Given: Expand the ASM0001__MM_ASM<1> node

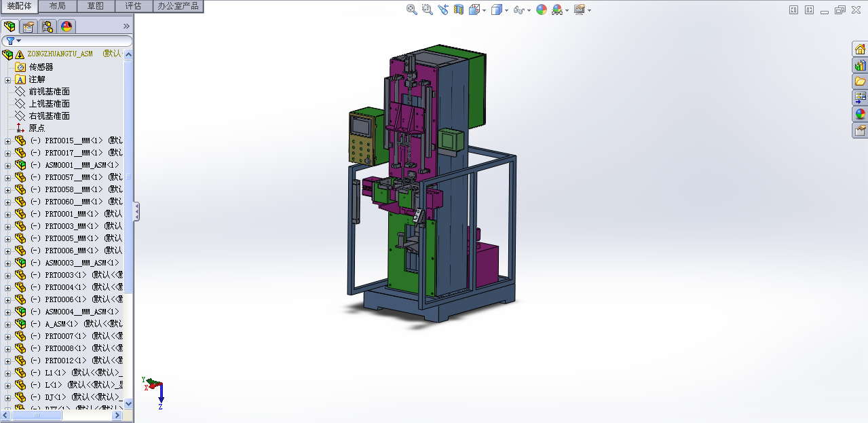Looking at the screenshot, I should (x=7, y=165).
